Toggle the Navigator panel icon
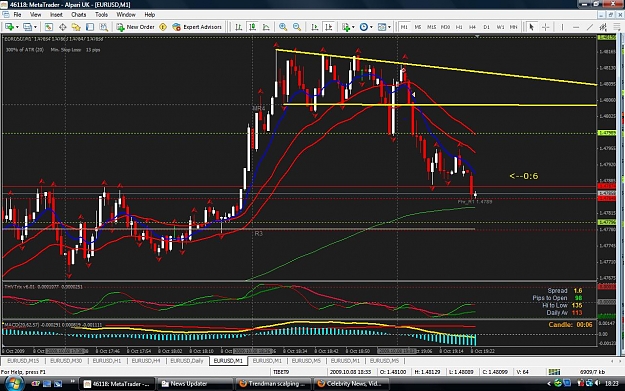This screenshot has width=625, height=391. click(76, 27)
